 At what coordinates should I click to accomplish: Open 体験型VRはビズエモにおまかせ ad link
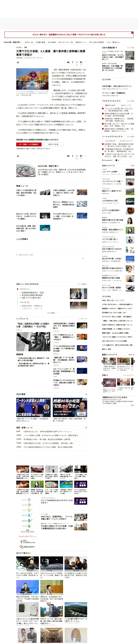[x=115, y=397]
